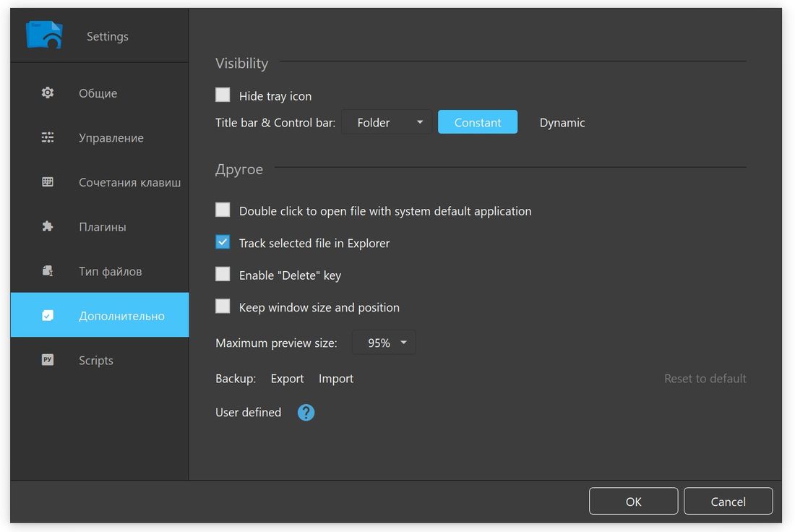Image resolution: width=795 pixels, height=532 pixels.
Task: Select the Constant title bar mode
Action: pyautogui.click(x=478, y=122)
